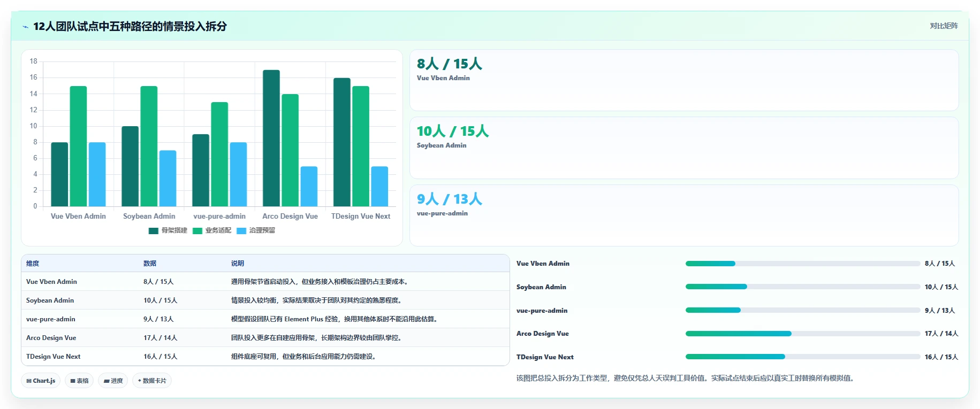This screenshot has width=980, height=409.
Task: Click the 说明 column header
Action: (x=238, y=264)
